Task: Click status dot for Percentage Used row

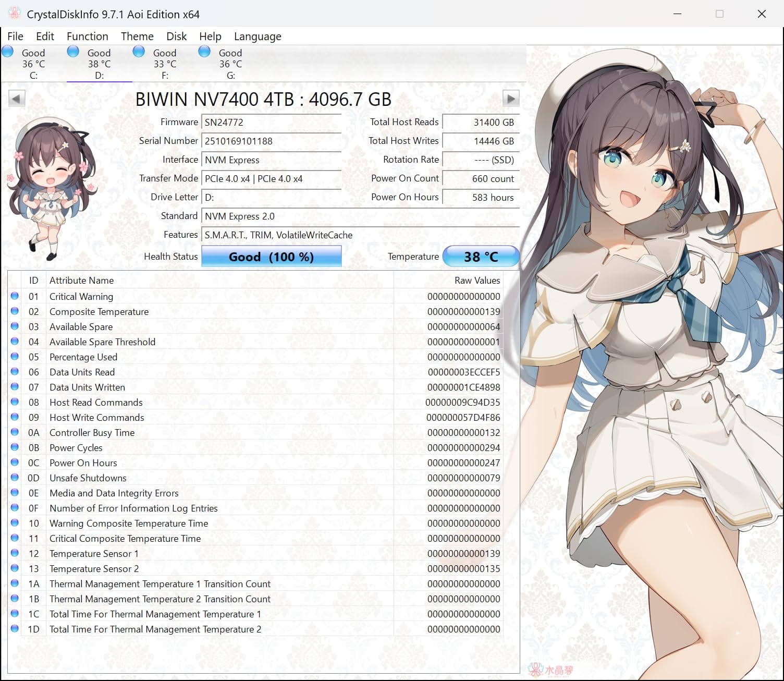Action: tap(15, 357)
